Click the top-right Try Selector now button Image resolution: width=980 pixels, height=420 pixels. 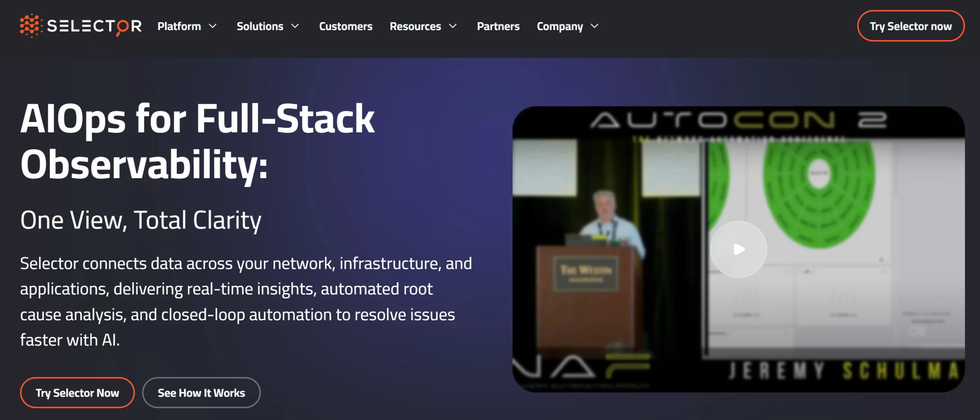[910, 26]
